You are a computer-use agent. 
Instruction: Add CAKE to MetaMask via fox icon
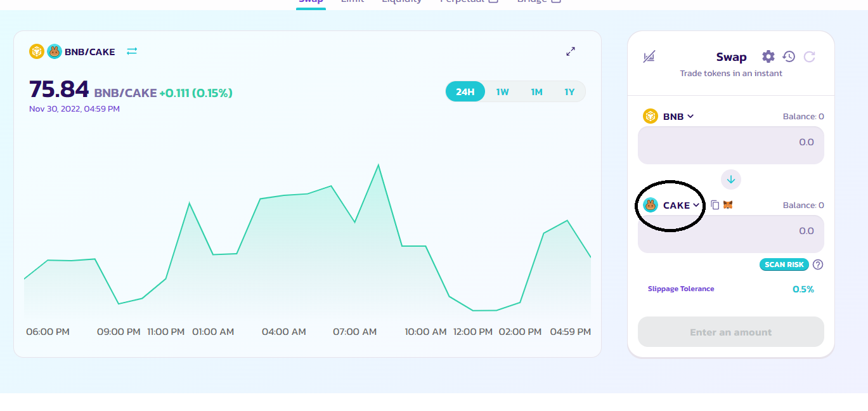click(x=728, y=205)
